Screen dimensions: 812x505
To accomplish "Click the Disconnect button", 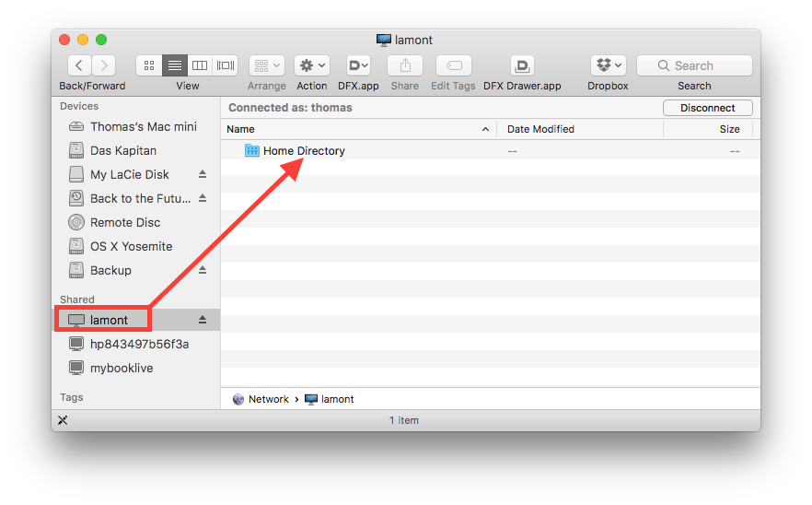I will pos(707,108).
